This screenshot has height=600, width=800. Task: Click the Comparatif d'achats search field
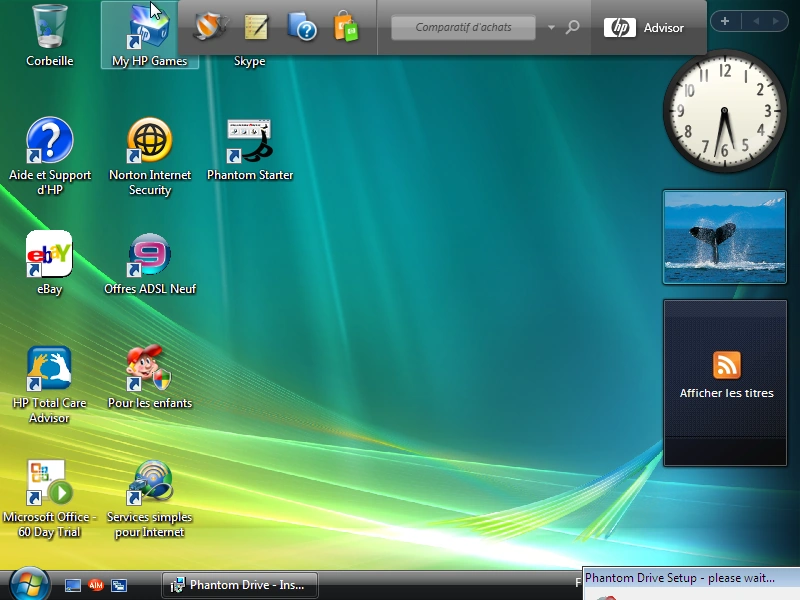(463, 27)
